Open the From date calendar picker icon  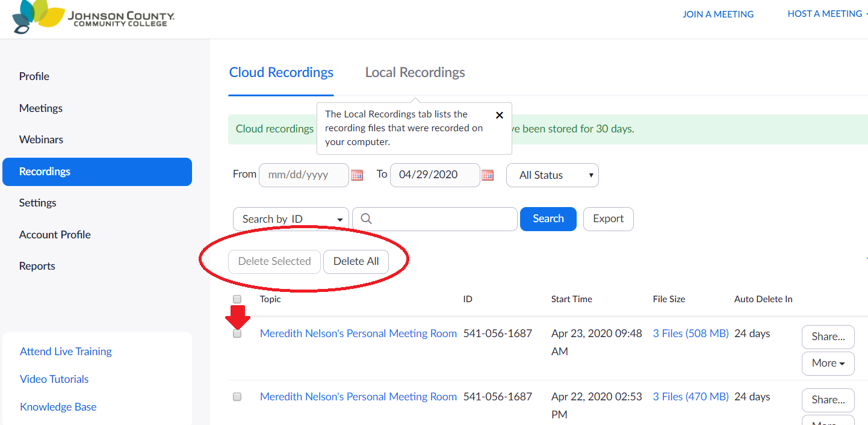point(358,175)
